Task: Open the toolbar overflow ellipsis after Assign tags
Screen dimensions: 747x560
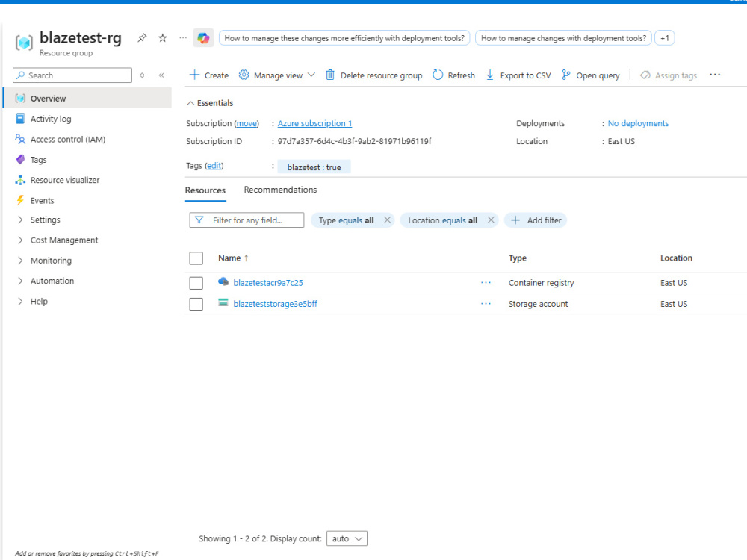Action: pos(715,75)
